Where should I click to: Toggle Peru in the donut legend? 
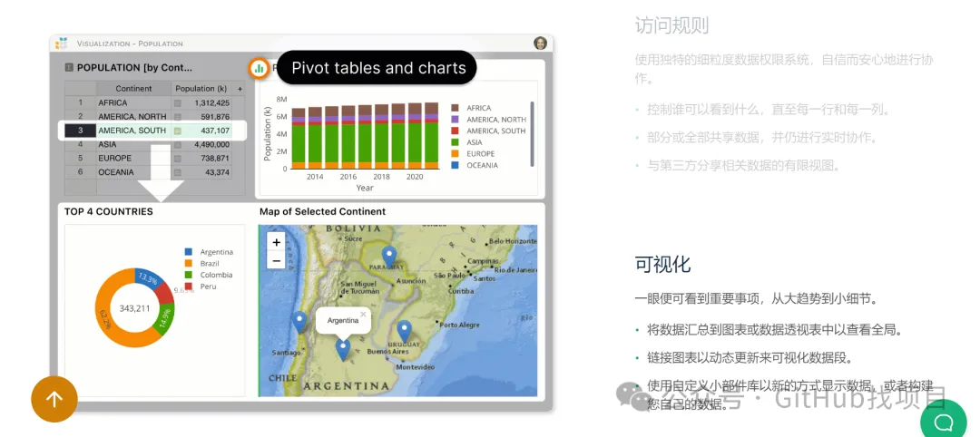[201, 286]
